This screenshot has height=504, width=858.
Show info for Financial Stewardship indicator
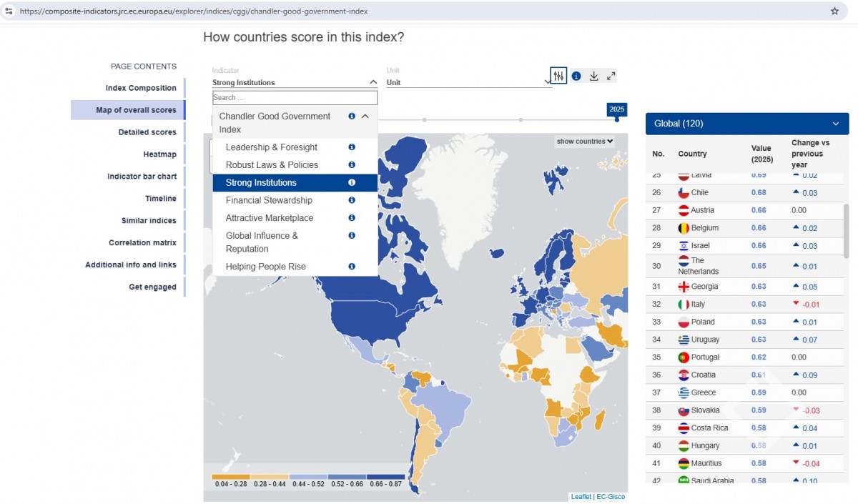(352, 200)
